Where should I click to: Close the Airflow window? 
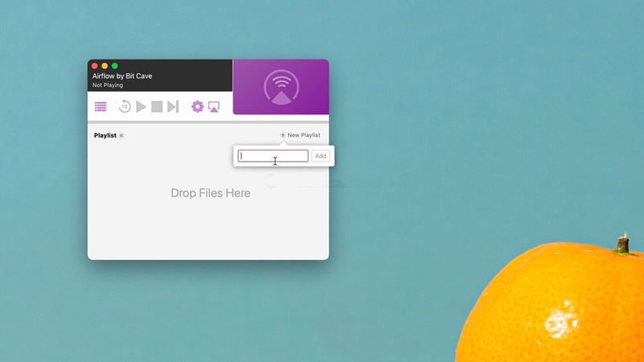pyautogui.click(x=94, y=66)
